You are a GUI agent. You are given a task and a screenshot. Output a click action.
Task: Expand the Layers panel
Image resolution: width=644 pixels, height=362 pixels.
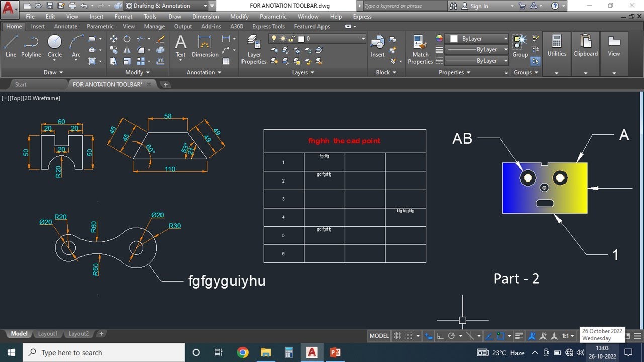pos(303,72)
